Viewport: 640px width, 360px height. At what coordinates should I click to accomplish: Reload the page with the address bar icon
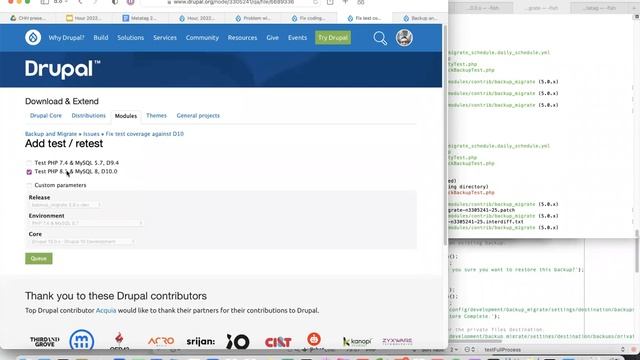click(316, 2)
